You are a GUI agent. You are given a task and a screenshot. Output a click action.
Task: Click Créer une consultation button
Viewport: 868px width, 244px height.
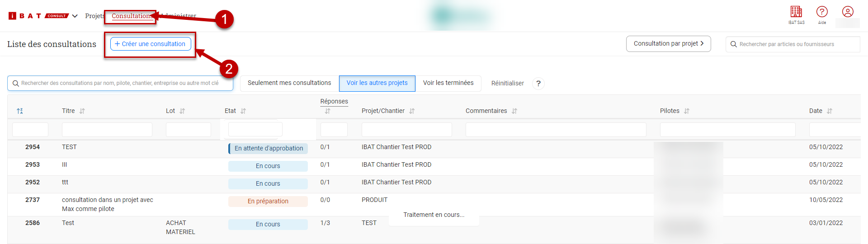point(151,44)
